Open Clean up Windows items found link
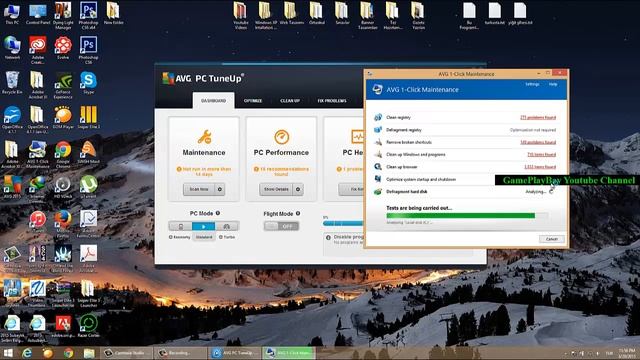 (542, 154)
